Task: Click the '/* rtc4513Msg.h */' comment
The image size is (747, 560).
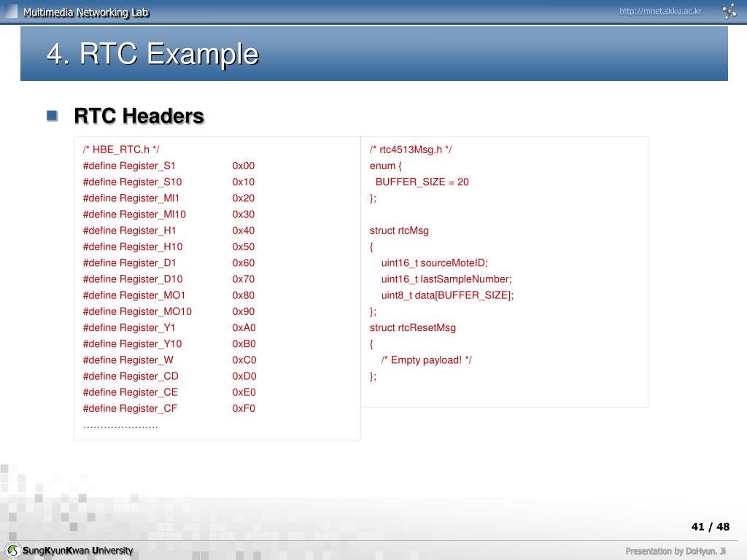Action: tap(411, 149)
